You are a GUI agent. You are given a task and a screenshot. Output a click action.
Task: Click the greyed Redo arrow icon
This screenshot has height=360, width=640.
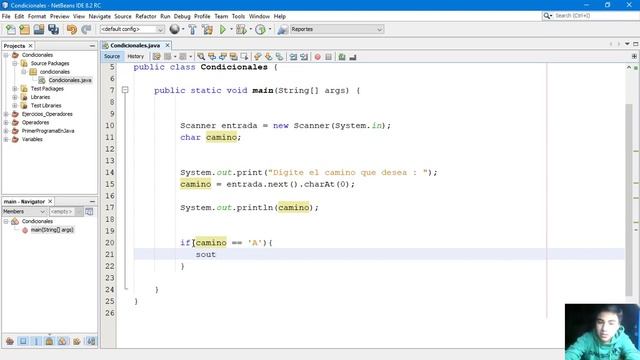tap(86, 29)
